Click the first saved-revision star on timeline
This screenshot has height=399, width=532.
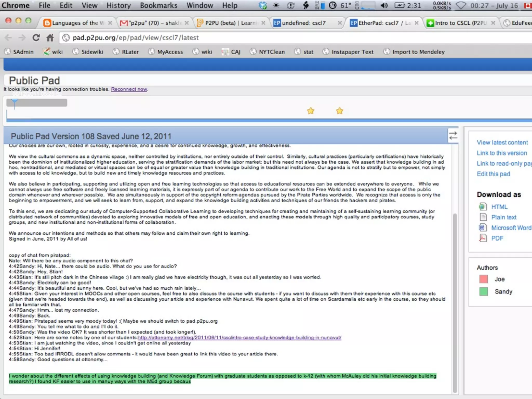[x=311, y=111]
